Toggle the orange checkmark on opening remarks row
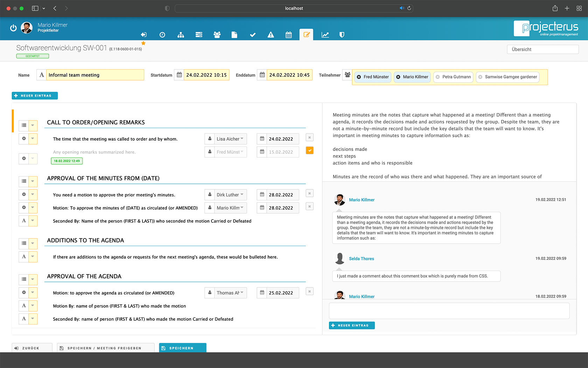Viewport: 588px width, 368px height. (309, 151)
